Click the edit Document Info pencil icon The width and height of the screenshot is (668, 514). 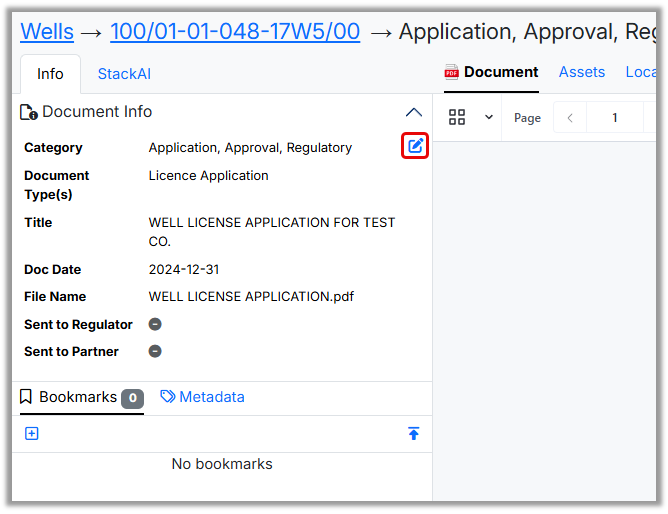(415, 146)
